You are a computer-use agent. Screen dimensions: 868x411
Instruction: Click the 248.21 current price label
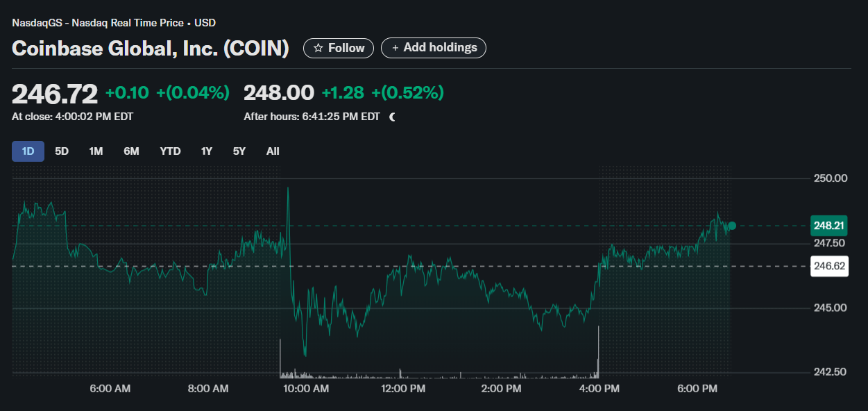click(828, 226)
